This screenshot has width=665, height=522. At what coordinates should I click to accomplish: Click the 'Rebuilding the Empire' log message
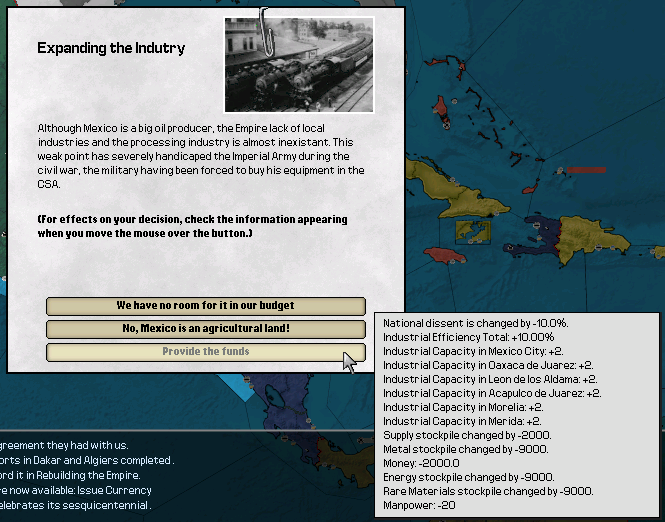point(70,475)
